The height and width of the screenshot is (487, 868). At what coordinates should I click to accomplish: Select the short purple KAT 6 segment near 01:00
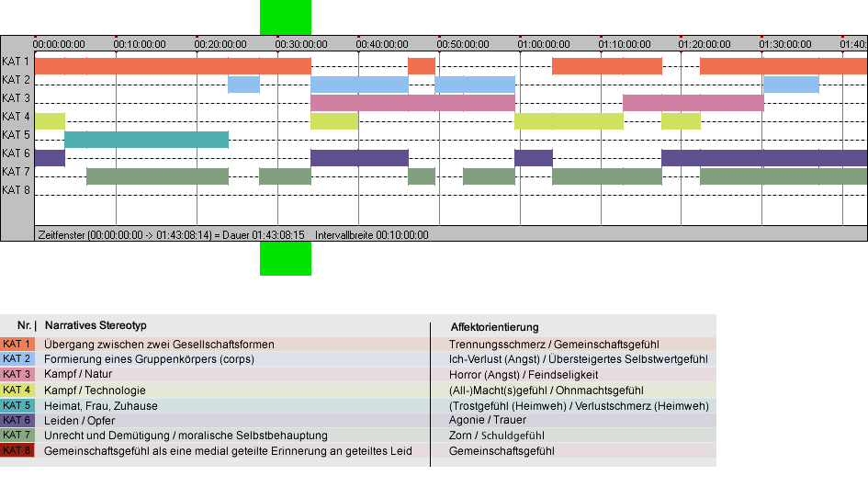point(534,158)
